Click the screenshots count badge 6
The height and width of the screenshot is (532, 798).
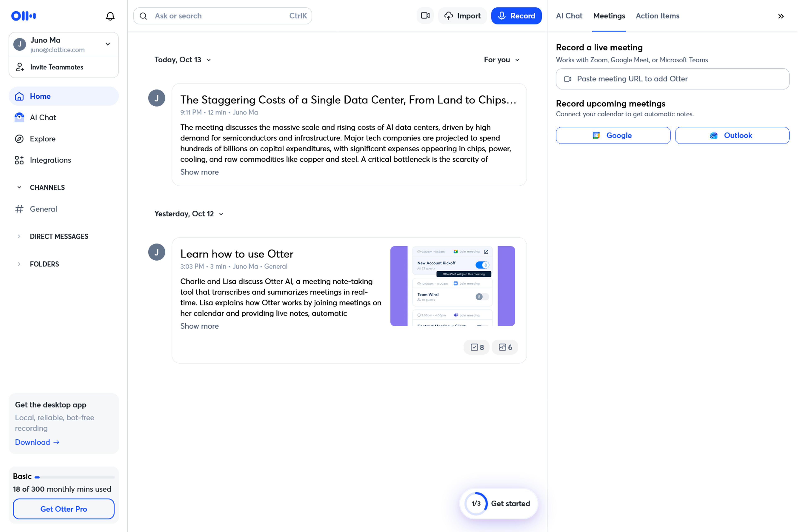(505, 347)
